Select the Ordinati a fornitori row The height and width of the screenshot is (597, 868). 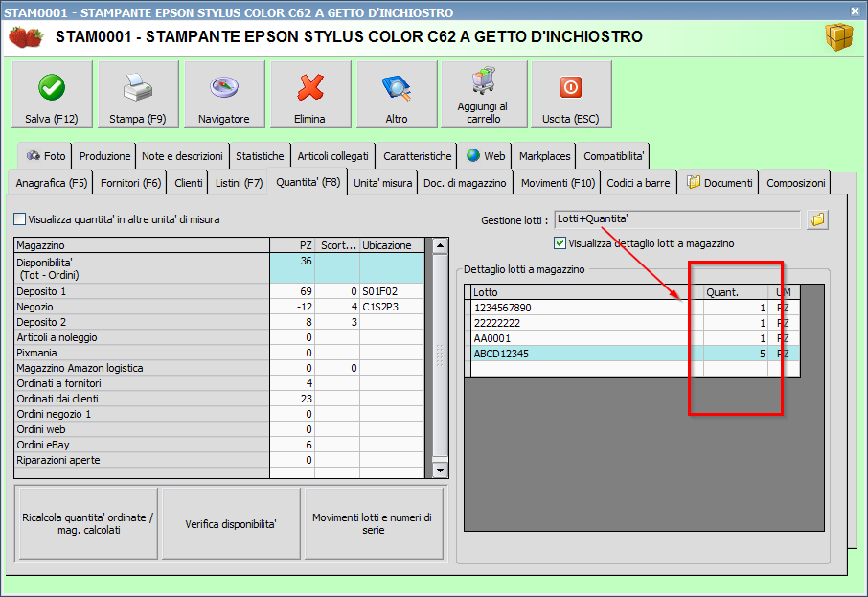tap(219, 383)
